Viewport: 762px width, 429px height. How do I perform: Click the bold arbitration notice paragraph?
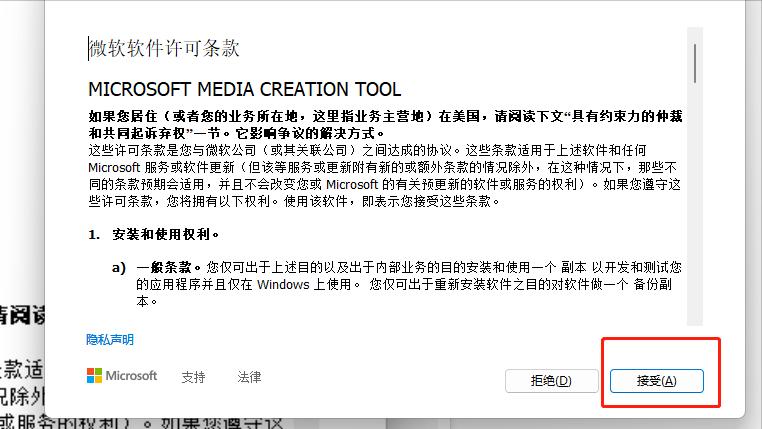[385, 124]
